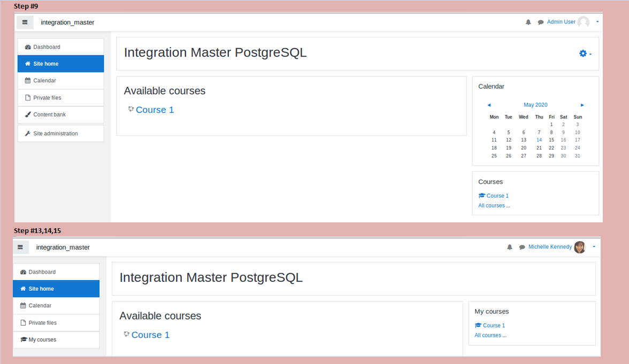Open notifications bell next to Admin User

coord(528,22)
